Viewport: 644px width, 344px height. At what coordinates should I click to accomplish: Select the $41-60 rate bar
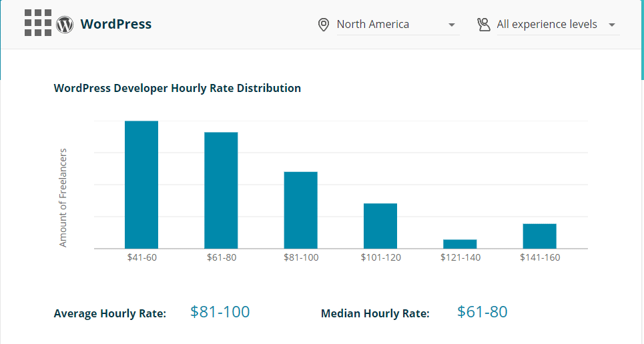coord(141,185)
